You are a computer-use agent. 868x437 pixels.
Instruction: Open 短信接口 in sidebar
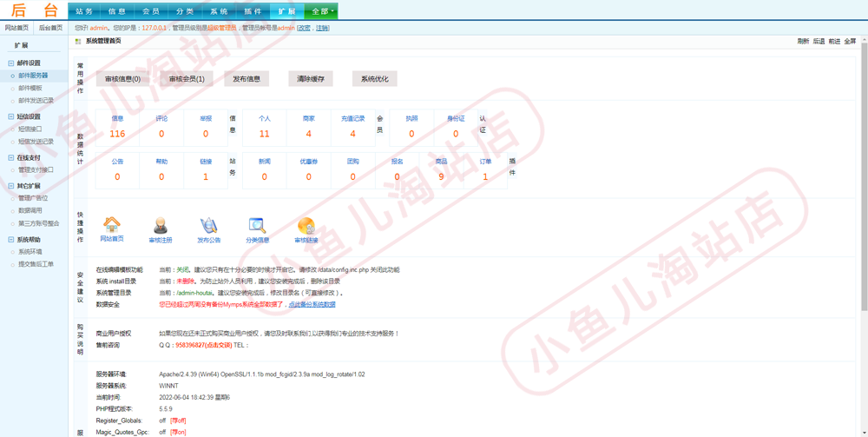coord(30,129)
